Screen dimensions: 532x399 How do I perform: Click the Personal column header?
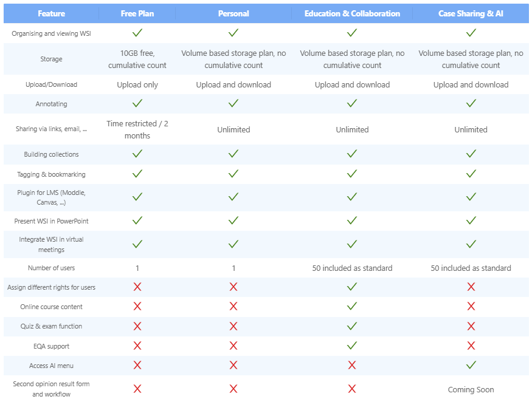pos(233,13)
